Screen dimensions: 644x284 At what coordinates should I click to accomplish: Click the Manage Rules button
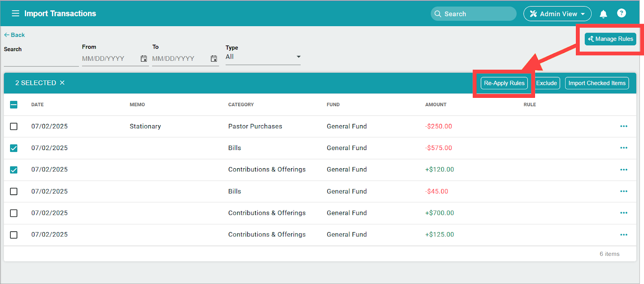[610, 39]
